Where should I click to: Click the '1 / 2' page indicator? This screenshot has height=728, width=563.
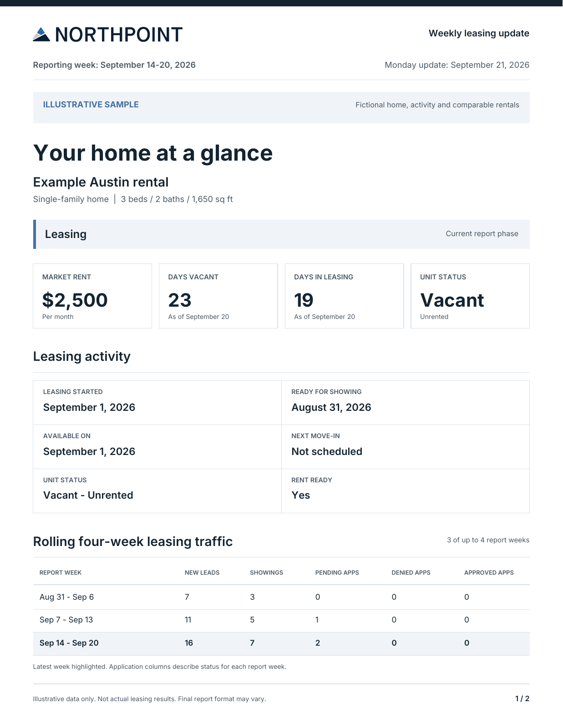pyautogui.click(x=522, y=698)
